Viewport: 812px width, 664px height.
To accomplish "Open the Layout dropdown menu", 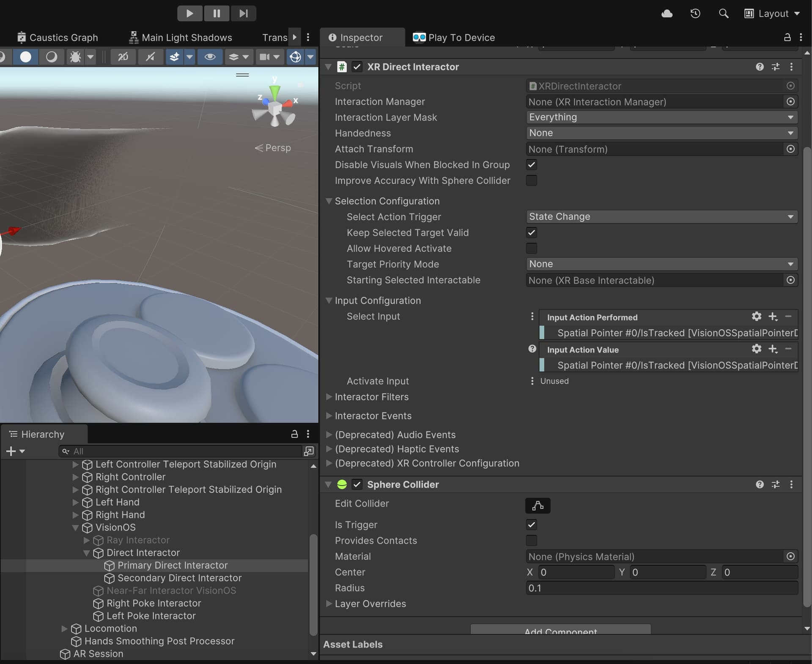I will (x=773, y=13).
